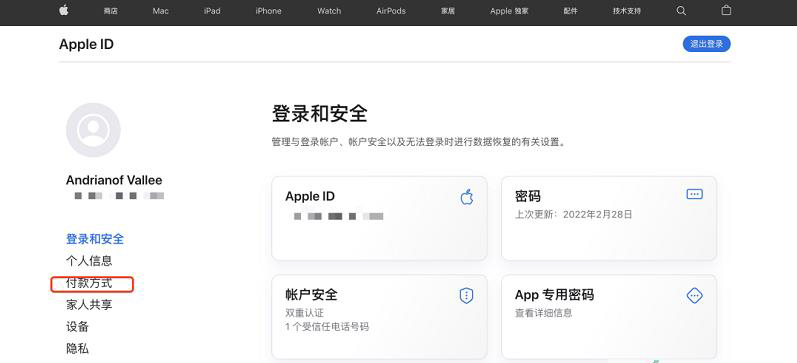
Task: Select 设备 in the sidebar
Action: 77,326
